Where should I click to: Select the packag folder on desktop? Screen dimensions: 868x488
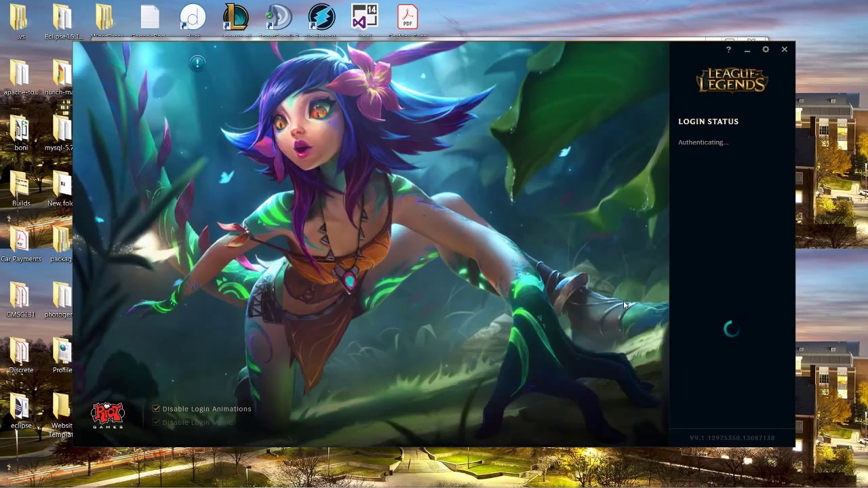60,244
